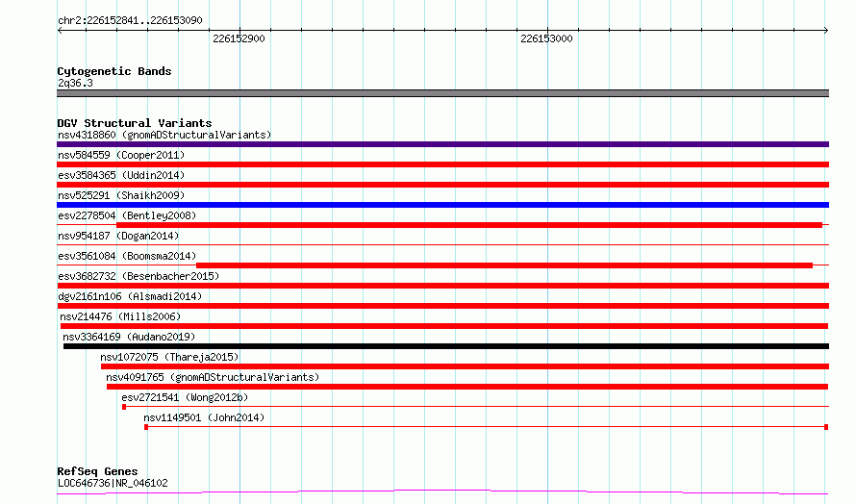The image size is (856, 504).
Task: Click the 226153000 ruler position label
Action: click(x=546, y=38)
